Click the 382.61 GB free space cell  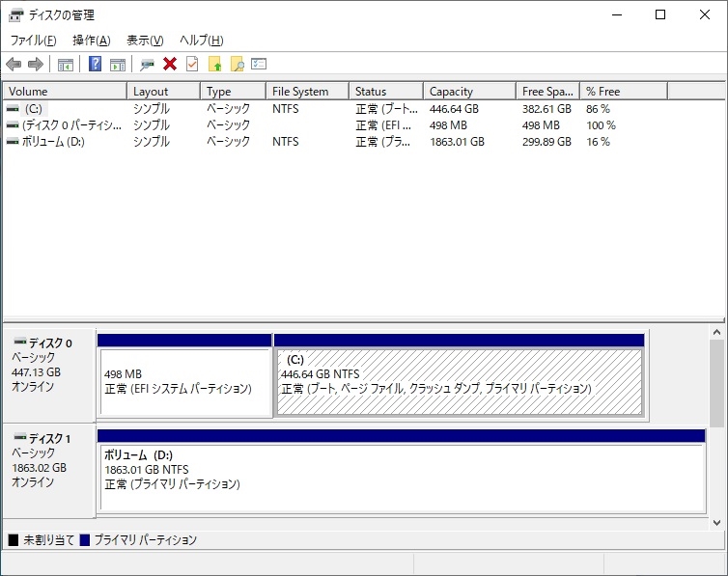[x=546, y=109]
